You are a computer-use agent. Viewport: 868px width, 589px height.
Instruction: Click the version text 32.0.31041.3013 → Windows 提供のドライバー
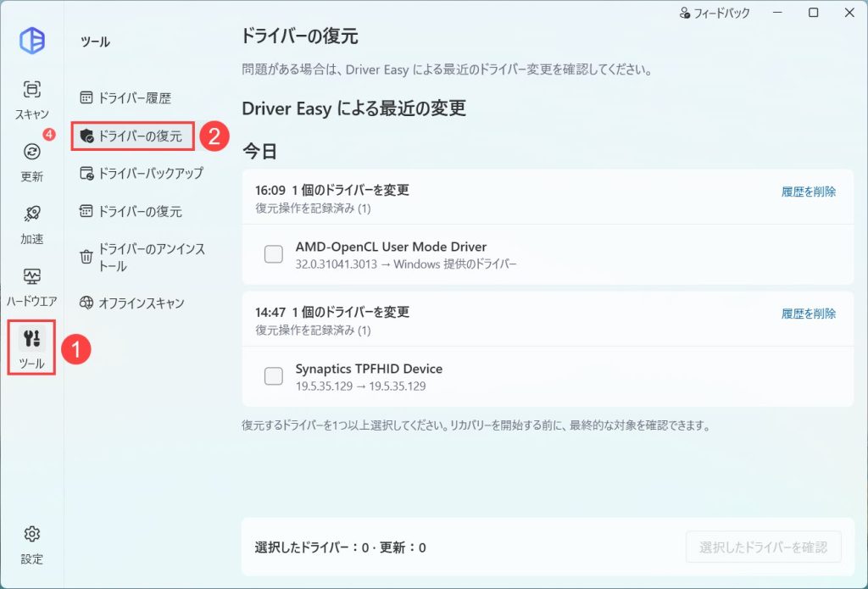coord(406,264)
